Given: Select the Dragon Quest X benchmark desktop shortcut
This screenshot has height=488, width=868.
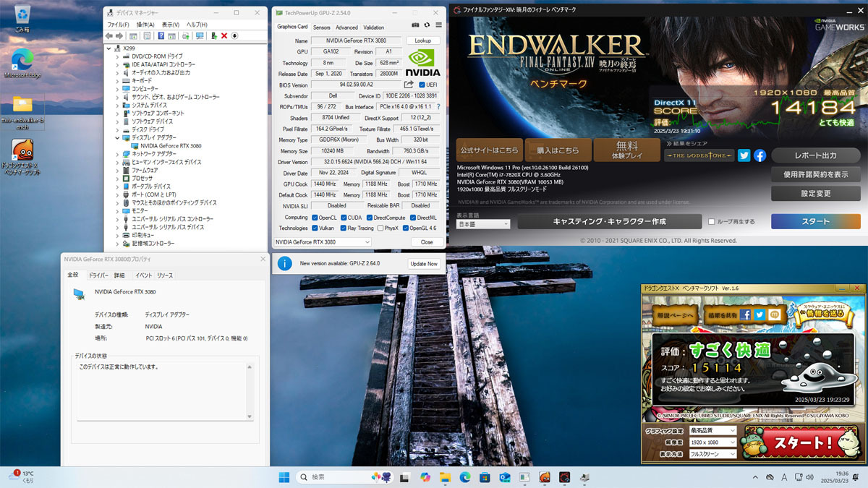Looking at the screenshot, I should 22,158.
